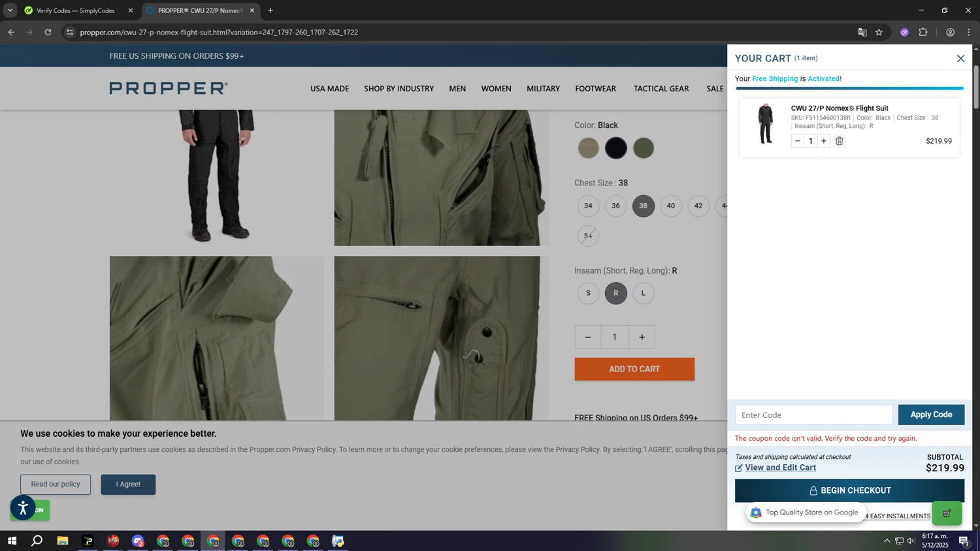Begin checkout from the cart

(x=849, y=490)
